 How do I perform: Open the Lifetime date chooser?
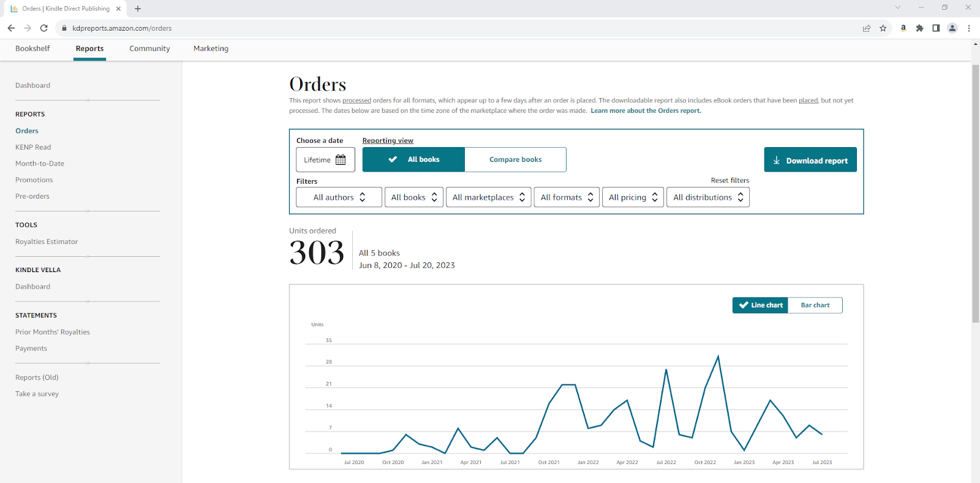(326, 159)
